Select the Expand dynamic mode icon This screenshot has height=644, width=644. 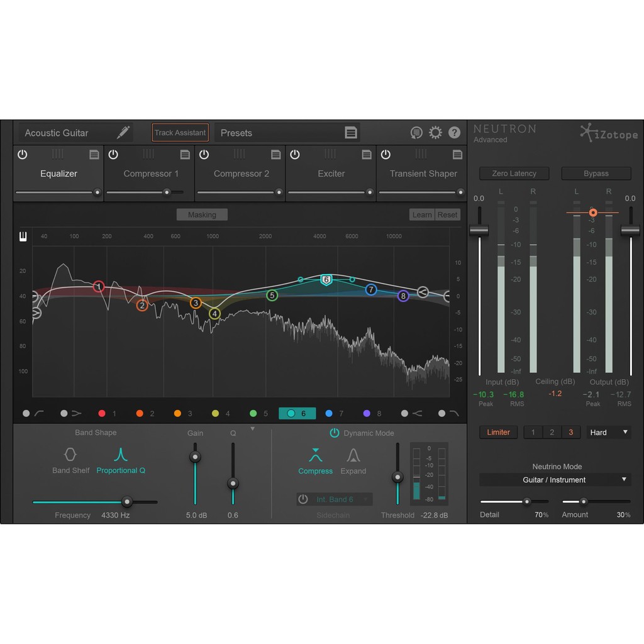coord(353,455)
